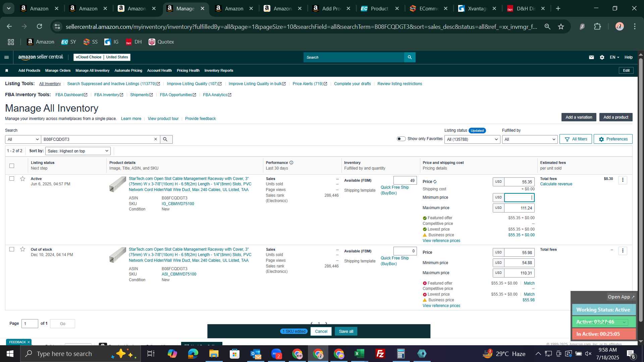Viewport: 644px width, 362px height.
Task: Click the search magnifier button in header
Action: click(x=410, y=57)
